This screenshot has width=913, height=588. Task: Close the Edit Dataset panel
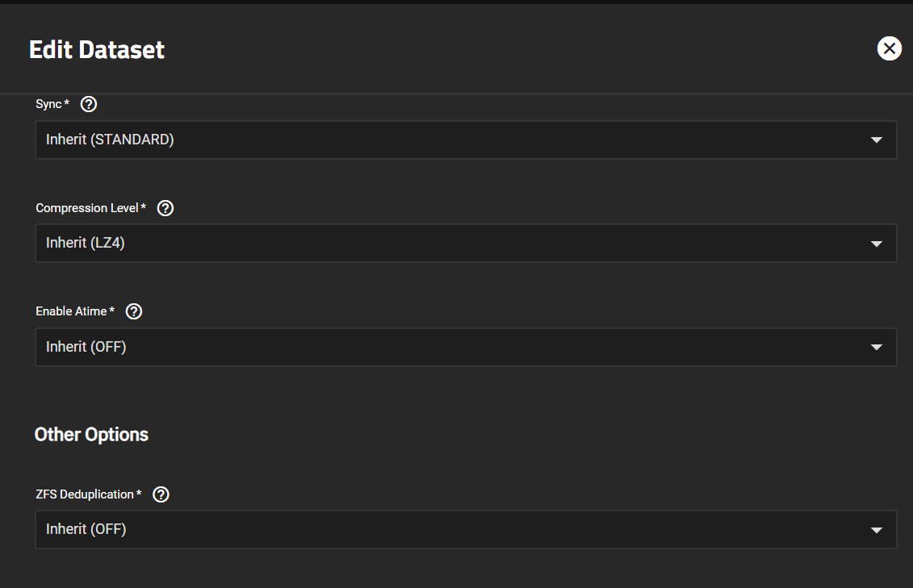889,49
